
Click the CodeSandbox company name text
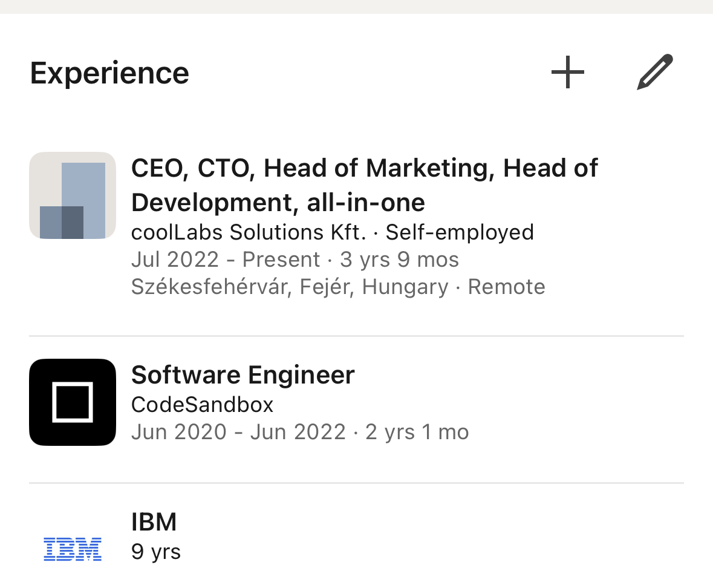202,404
